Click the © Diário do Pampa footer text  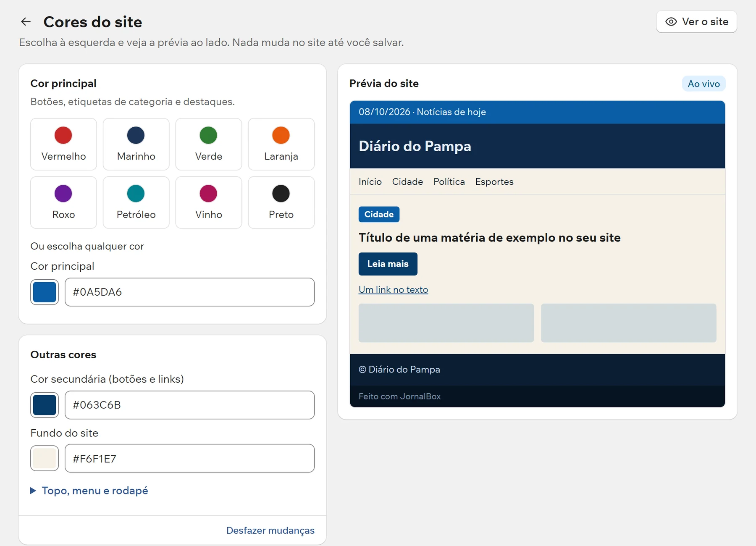click(399, 370)
